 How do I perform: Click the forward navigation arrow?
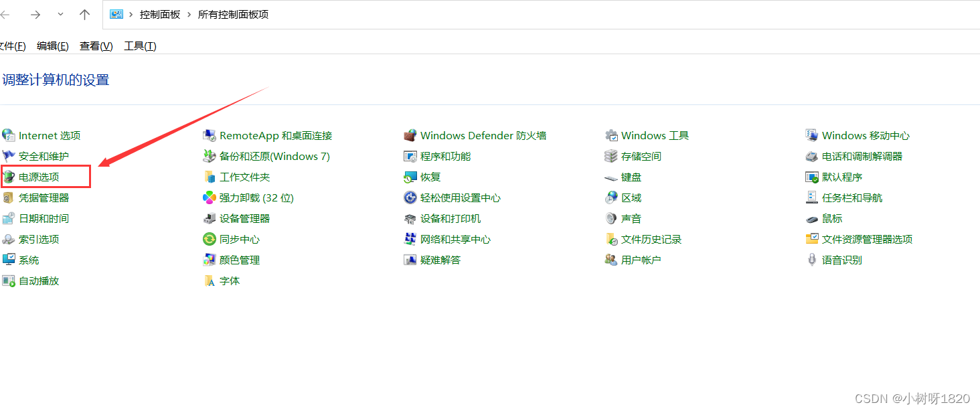tap(35, 14)
